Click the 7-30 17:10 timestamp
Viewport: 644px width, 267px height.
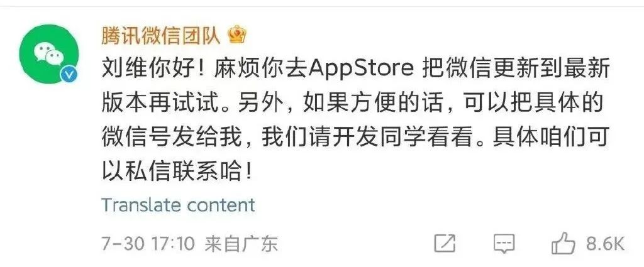point(148,244)
